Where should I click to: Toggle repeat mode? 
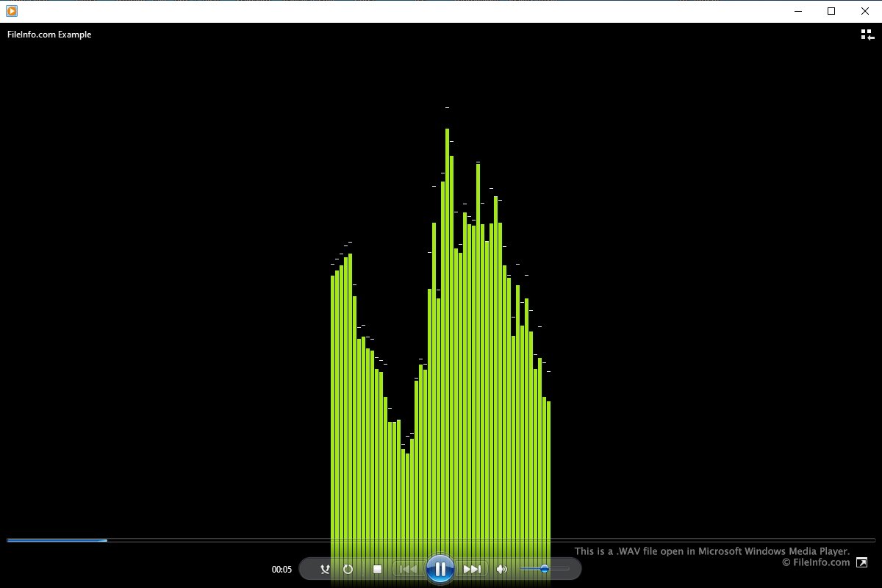[348, 569]
